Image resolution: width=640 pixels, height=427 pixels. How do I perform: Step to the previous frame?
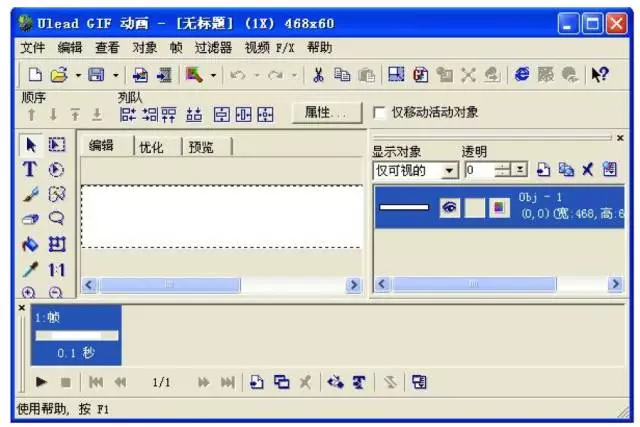pyautogui.click(x=120, y=383)
